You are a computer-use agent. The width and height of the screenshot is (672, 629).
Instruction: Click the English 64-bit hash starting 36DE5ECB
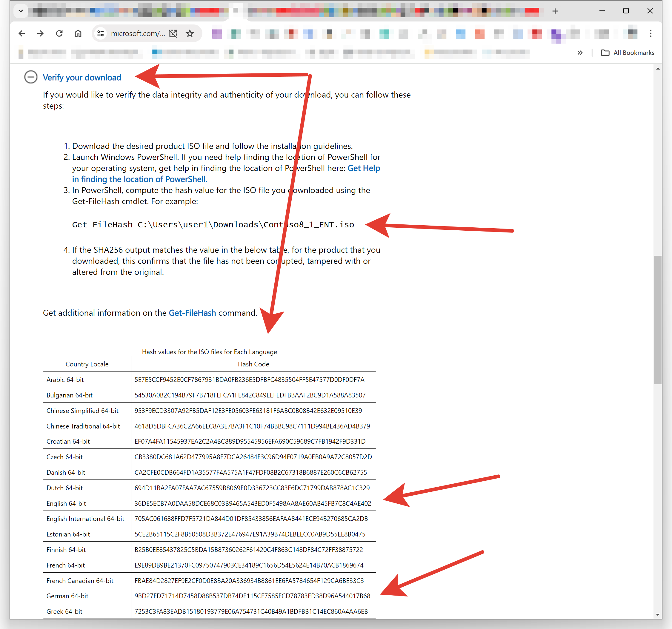(253, 503)
